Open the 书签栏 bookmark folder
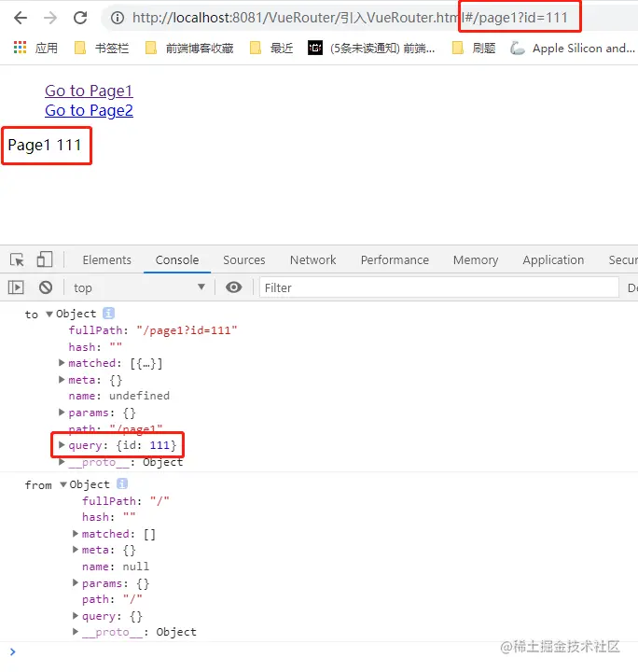This screenshot has width=638, height=672. tap(102, 48)
